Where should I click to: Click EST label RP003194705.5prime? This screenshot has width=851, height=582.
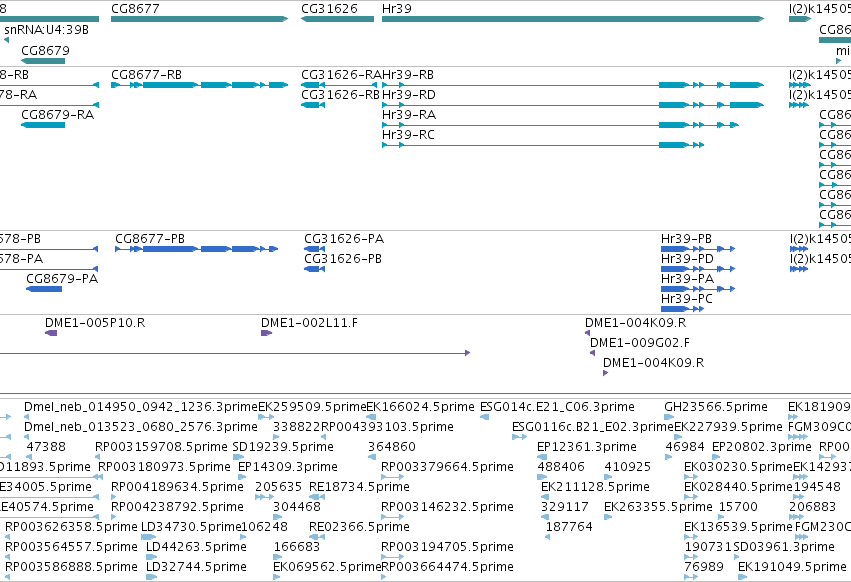coord(447,548)
